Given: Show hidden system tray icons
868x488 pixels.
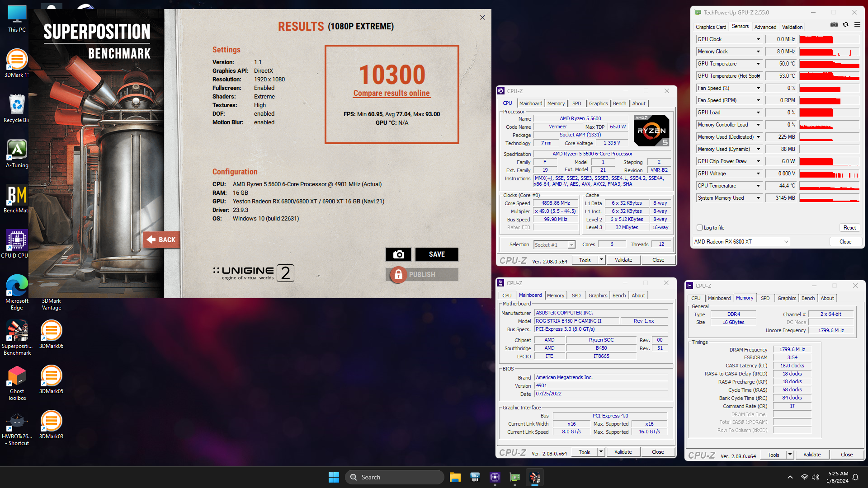Looking at the screenshot, I should click(x=790, y=477).
